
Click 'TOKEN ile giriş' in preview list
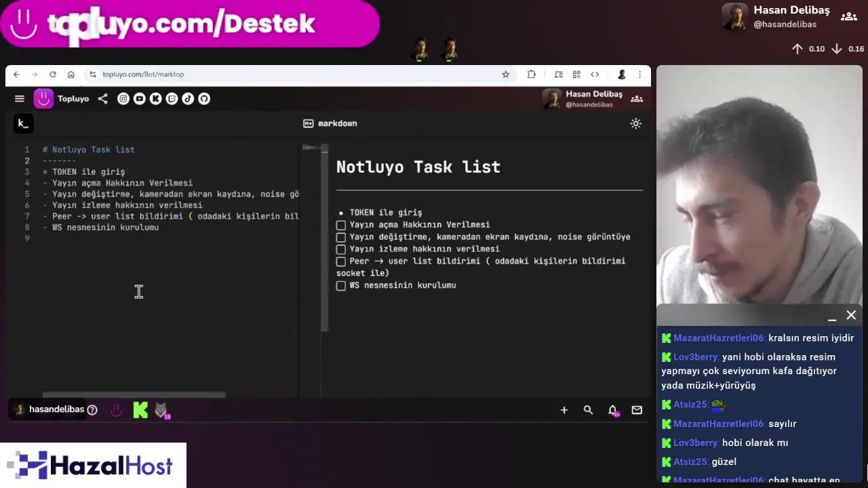(386, 213)
